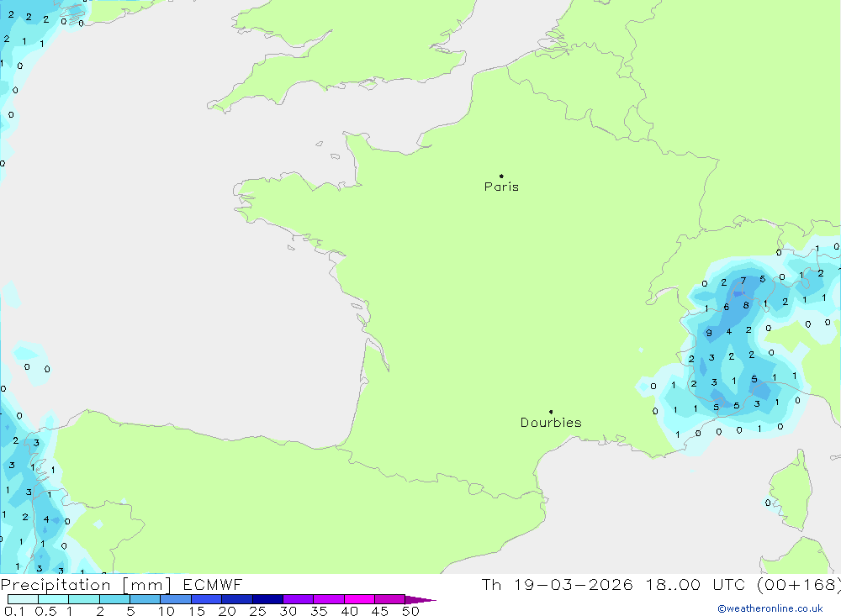Click the legend label 50
The height and width of the screenshot is (616, 841).
pos(410,611)
